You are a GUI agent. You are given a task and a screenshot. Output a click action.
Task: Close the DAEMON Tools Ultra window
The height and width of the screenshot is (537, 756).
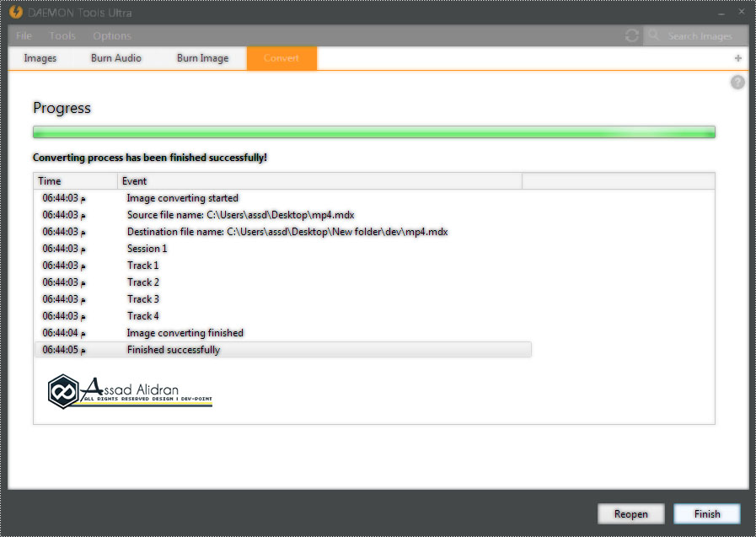pos(742,12)
